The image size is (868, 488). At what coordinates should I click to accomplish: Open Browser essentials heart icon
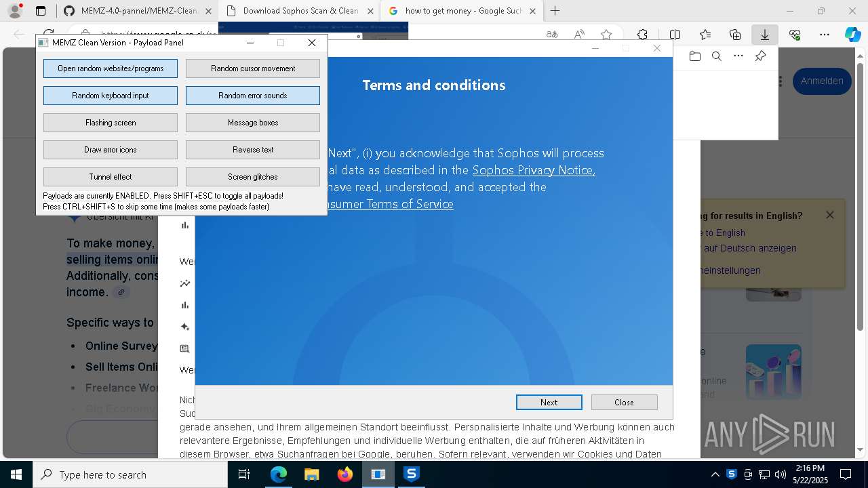click(x=795, y=35)
